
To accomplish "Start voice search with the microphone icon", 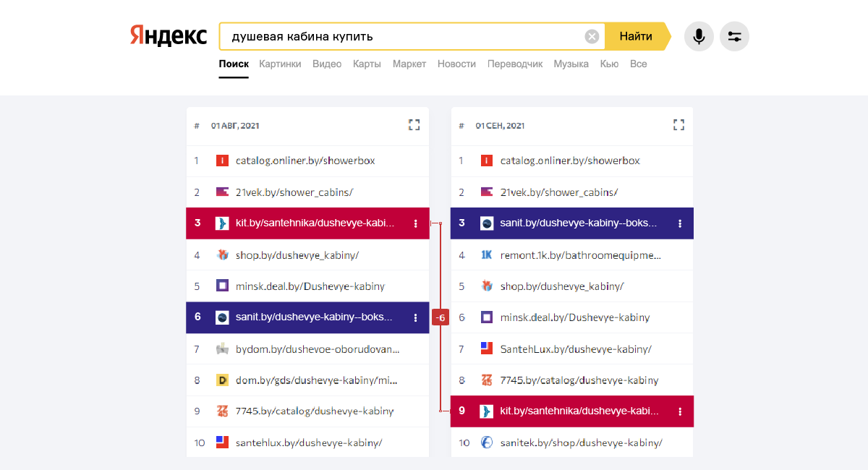I will [699, 36].
